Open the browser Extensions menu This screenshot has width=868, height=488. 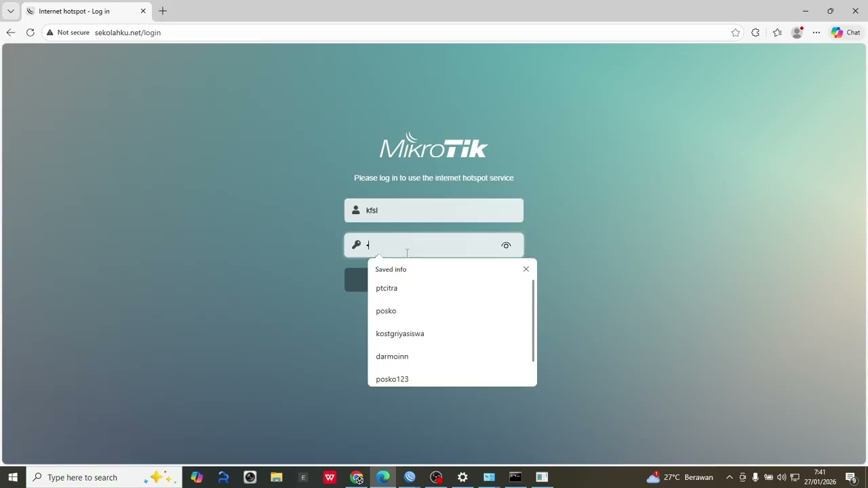755,33
